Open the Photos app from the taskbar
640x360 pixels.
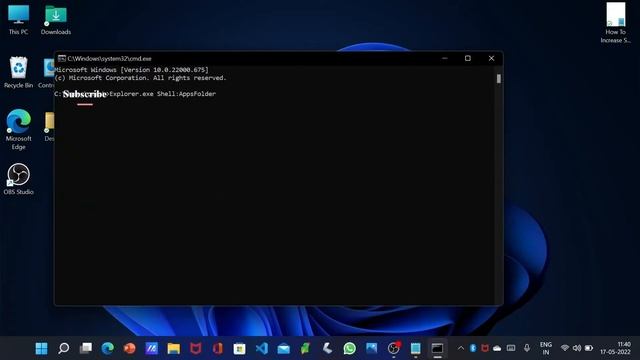click(x=372, y=348)
